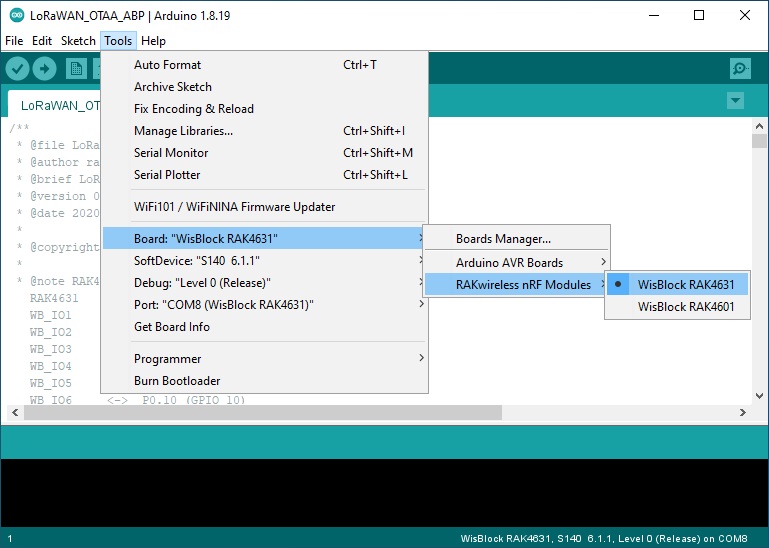Maximize the Arduino window
This screenshot has width=769, height=548.
point(699,15)
